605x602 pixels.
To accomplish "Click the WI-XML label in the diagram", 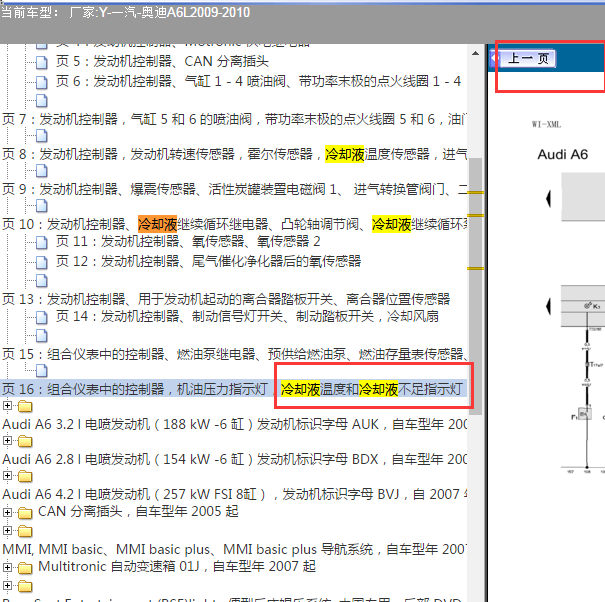I will click(x=546, y=124).
